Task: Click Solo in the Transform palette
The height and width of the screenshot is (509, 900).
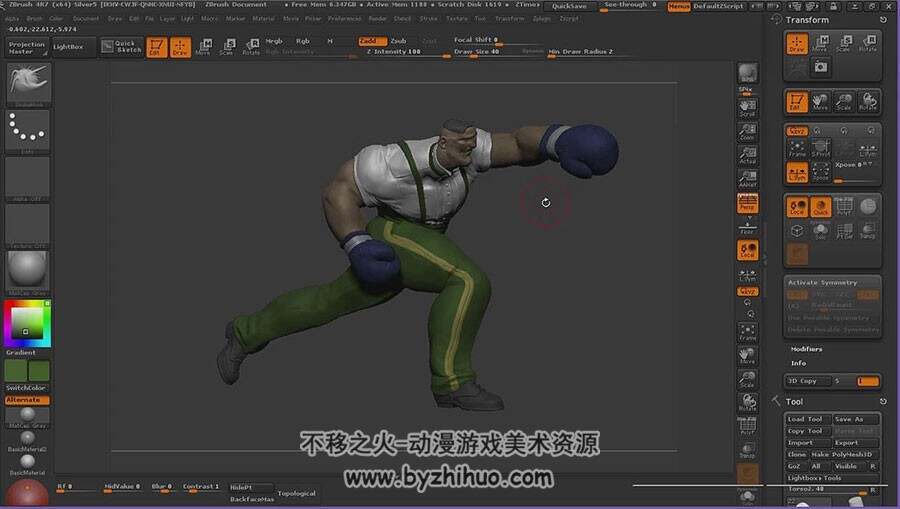Action: click(821, 231)
